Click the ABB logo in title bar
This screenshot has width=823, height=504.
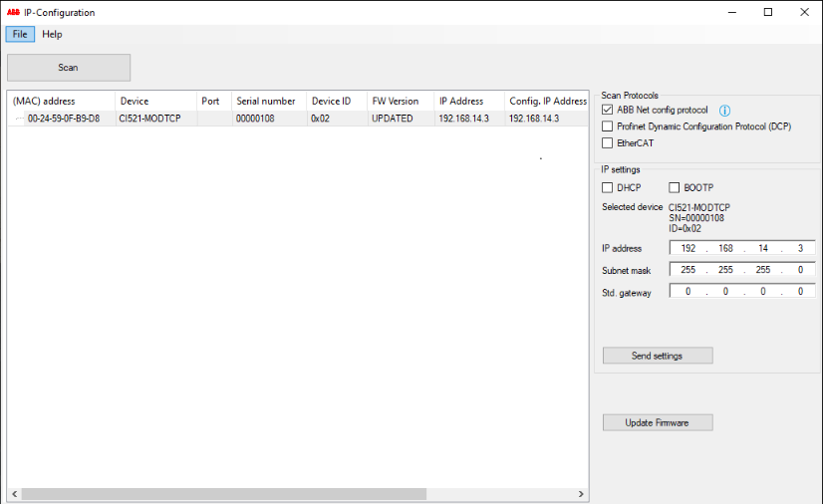tap(13, 12)
